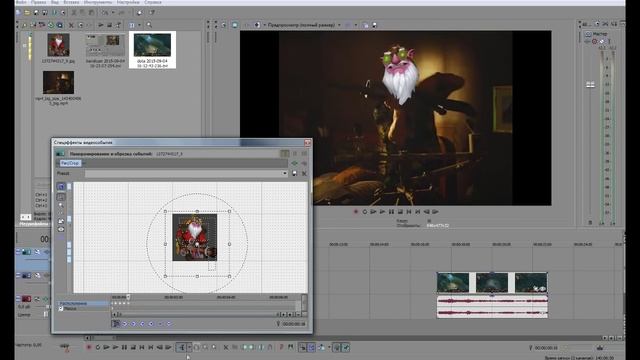Open the Настройки menu
The height and width of the screenshot is (360, 640).
128,2
